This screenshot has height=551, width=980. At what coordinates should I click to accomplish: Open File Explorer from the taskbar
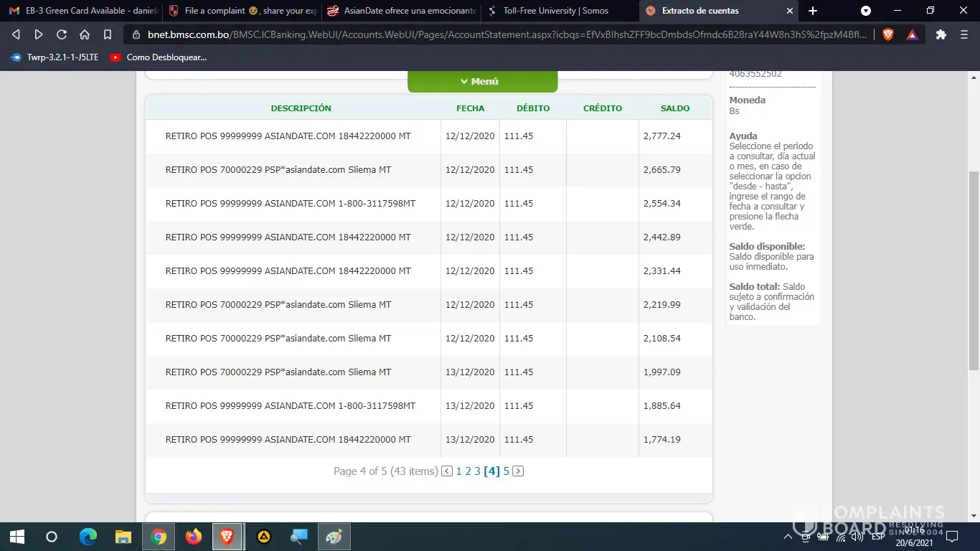[x=124, y=537]
